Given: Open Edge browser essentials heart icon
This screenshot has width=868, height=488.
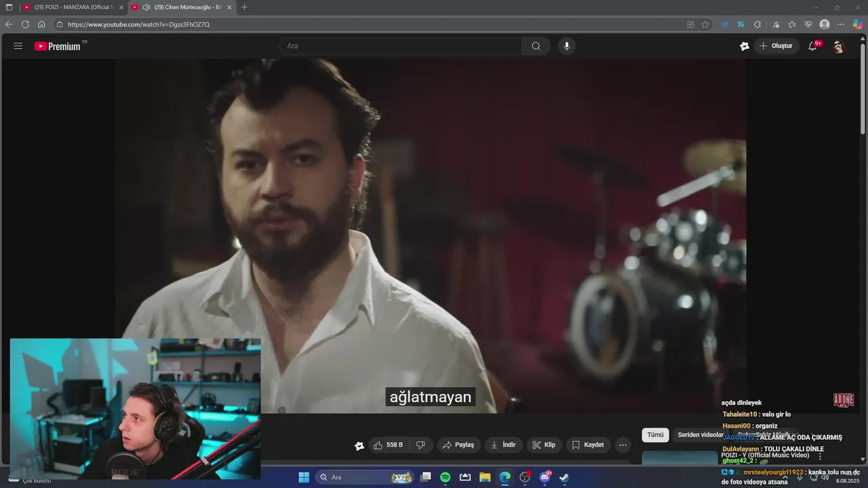Looking at the screenshot, I should [x=808, y=24].
